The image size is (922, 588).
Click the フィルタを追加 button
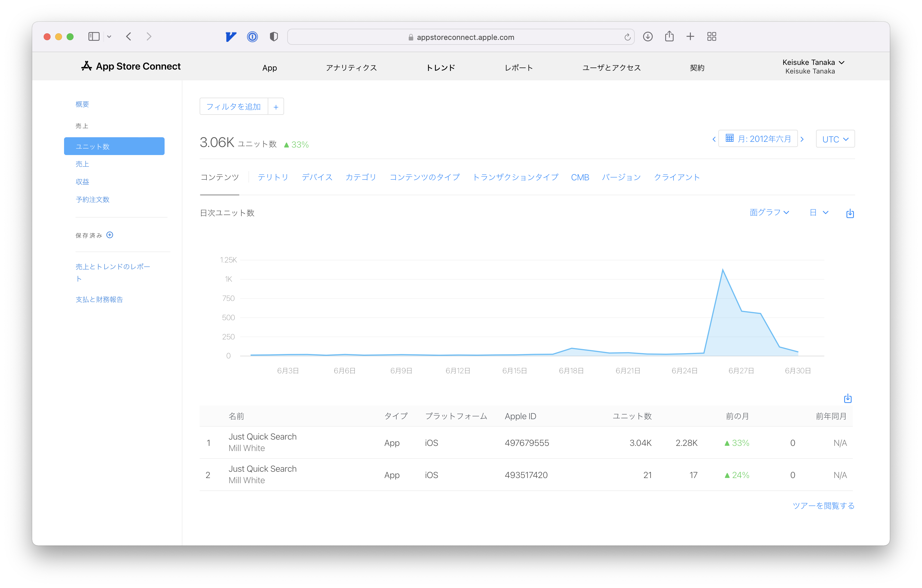pyautogui.click(x=234, y=107)
